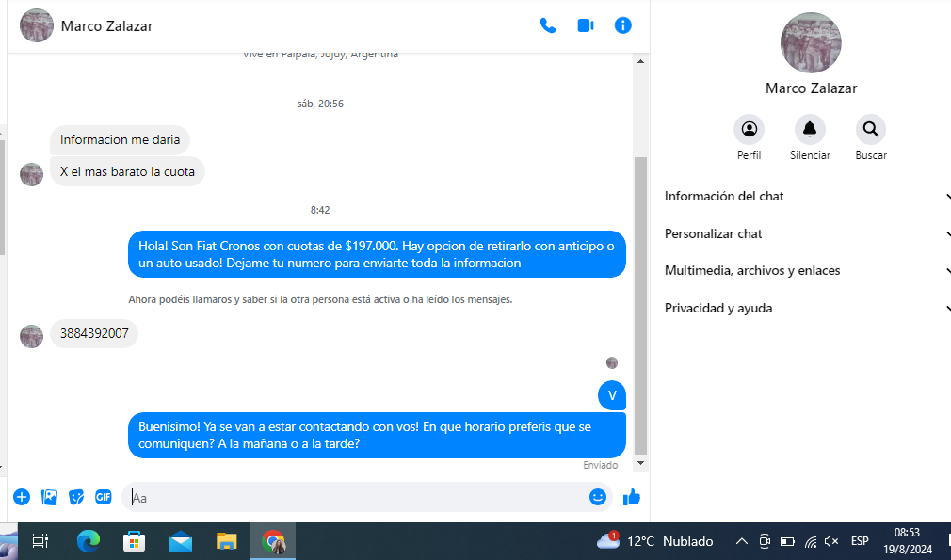Click Marco Zalazar's avatar in chat header

[37, 25]
